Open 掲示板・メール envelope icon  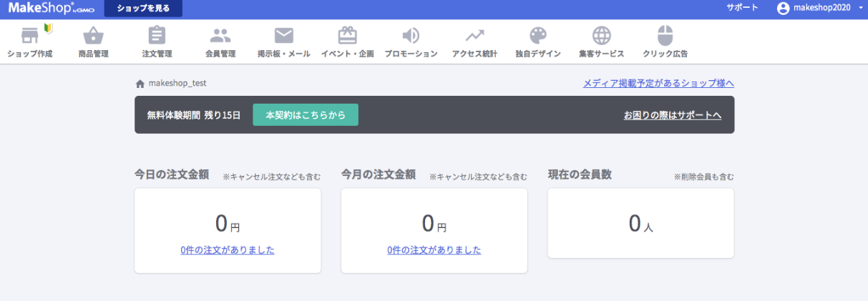tap(284, 36)
